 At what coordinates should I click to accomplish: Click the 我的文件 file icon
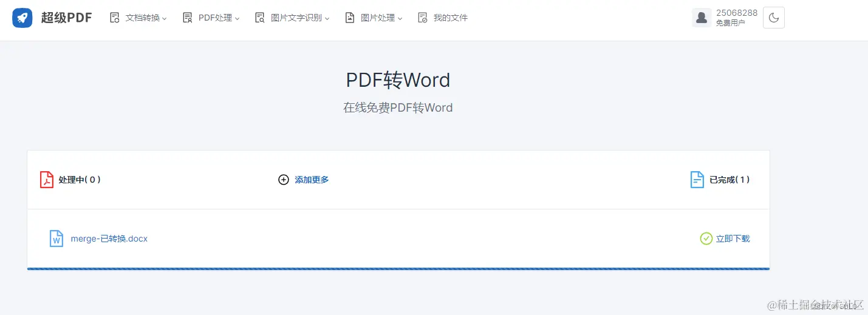tap(422, 18)
